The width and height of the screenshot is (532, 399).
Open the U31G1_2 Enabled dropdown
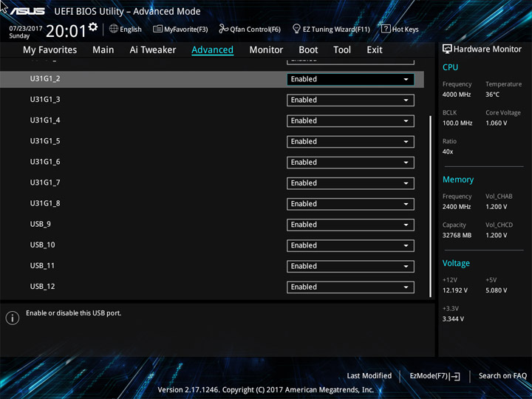click(350, 79)
